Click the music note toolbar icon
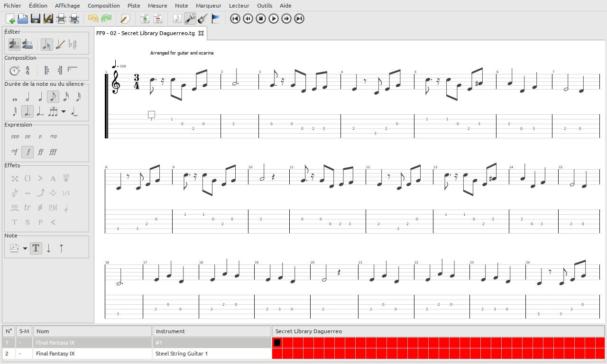This screenshot has width=607, height=364. tap(177, 18)
